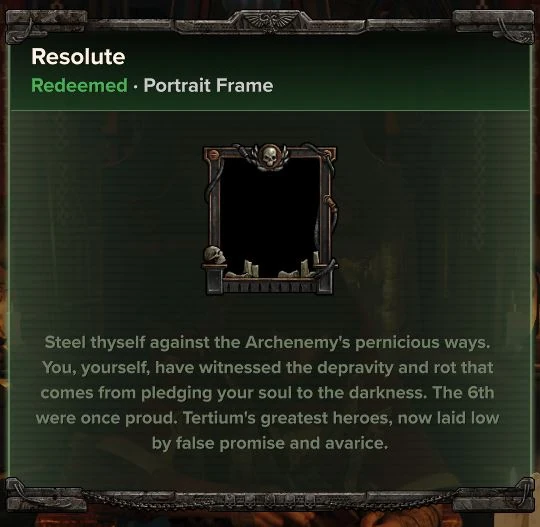Click the bottom-left metal corner ornament
540x527 pixels.
point(46,495)
